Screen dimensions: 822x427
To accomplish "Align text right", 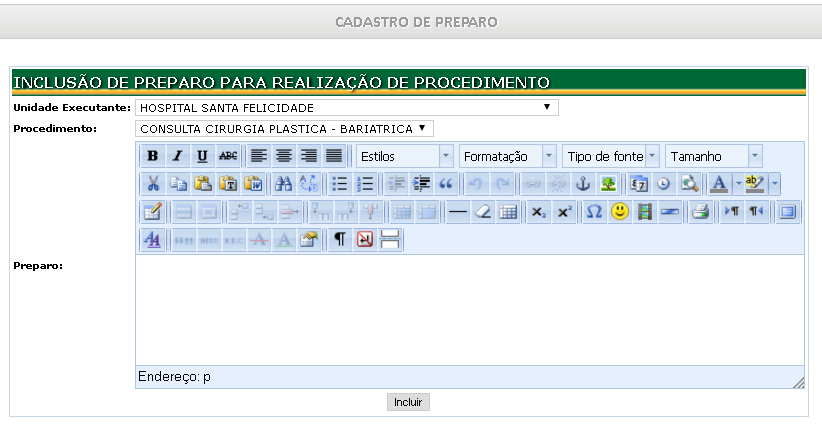I will click(x=309, y=156).
